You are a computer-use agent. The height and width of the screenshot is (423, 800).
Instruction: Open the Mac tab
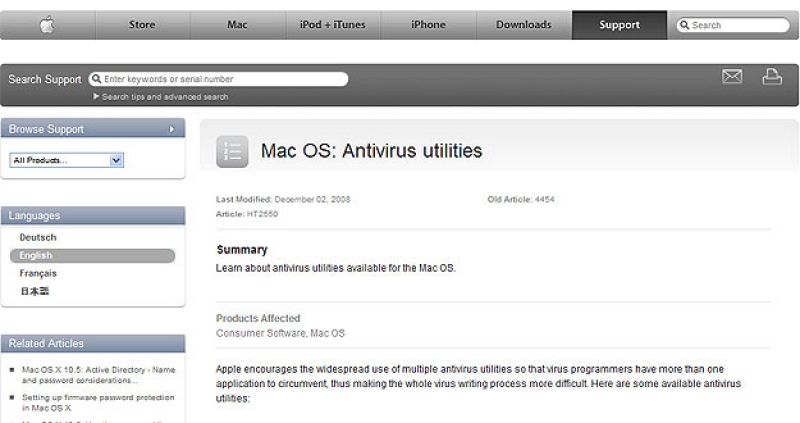pyautogui.click(x=237, y=25)
